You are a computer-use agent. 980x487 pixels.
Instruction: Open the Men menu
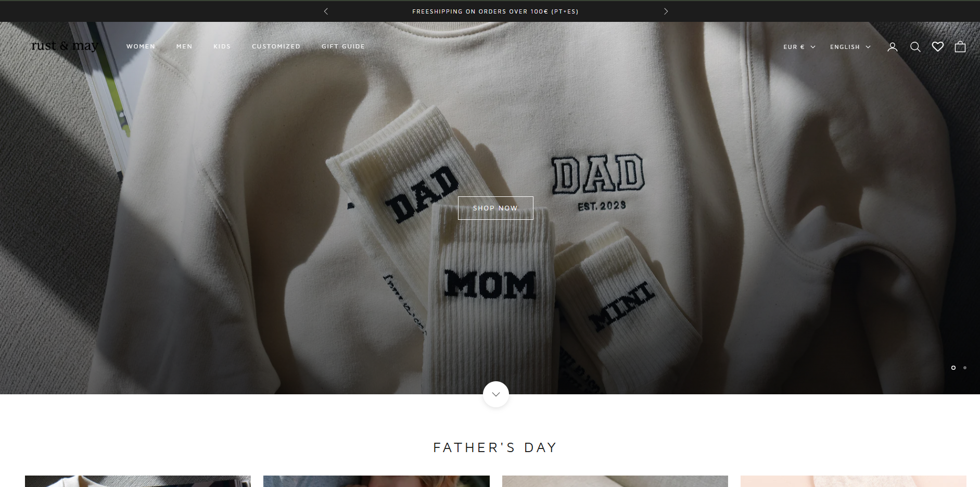pos(184,46)
